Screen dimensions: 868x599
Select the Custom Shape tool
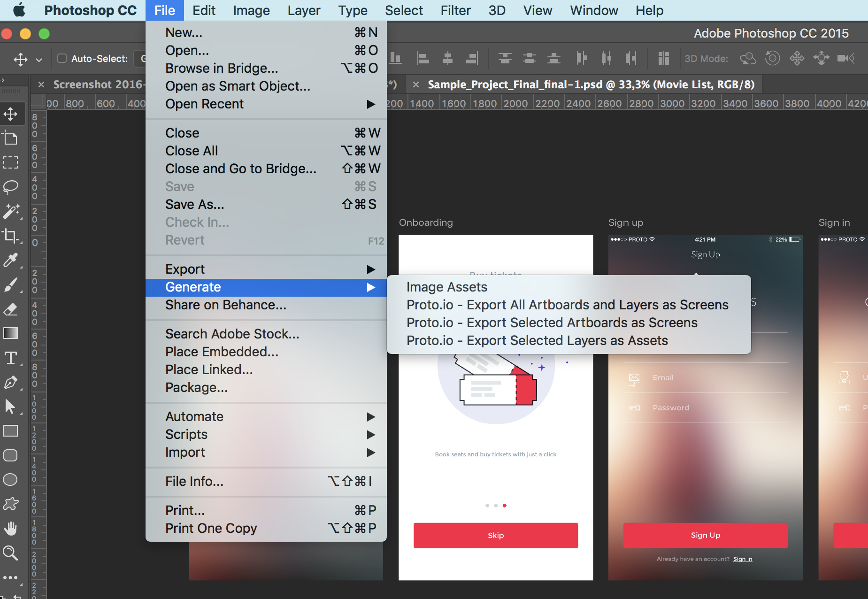point(10,504)
